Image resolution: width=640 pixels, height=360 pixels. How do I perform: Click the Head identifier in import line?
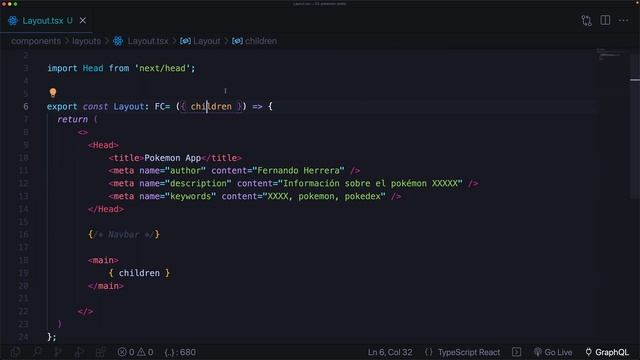click(x=93, y=68)
